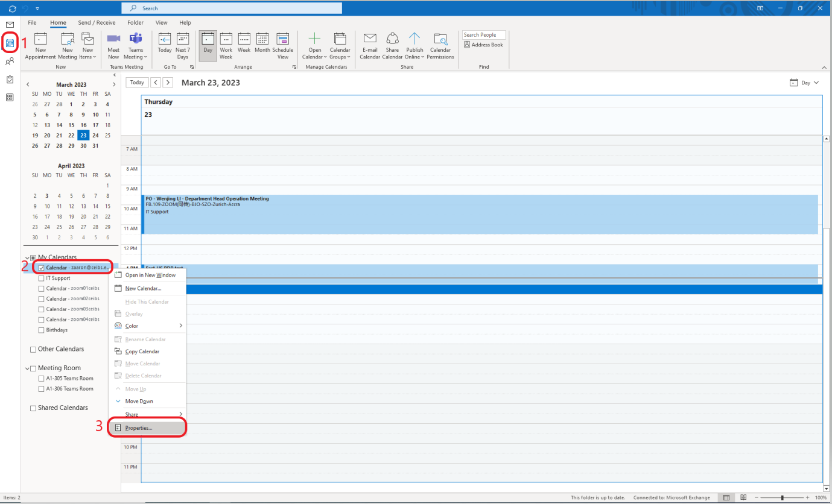The image size is (832, 504).
Task: Click the Search People input field
Action: coord(483,35)
